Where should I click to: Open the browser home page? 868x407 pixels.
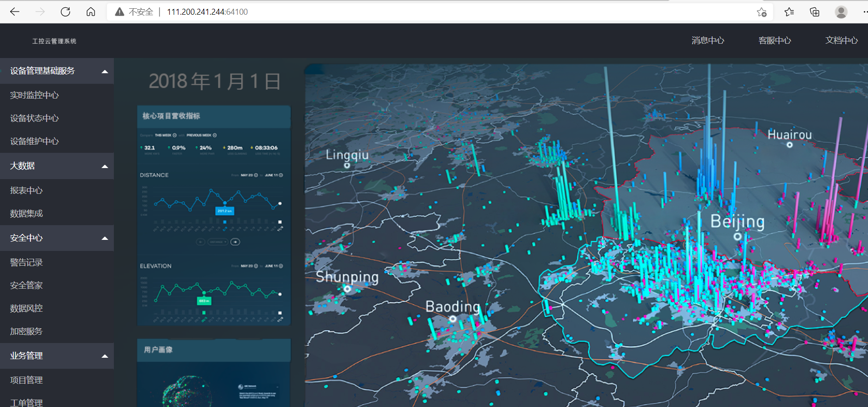[91, 12]
